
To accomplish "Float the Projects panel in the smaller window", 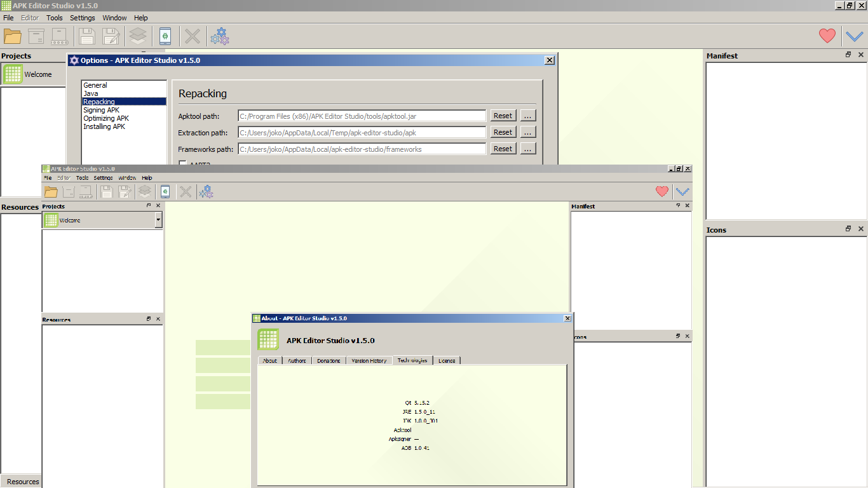I will pos(149,205).
